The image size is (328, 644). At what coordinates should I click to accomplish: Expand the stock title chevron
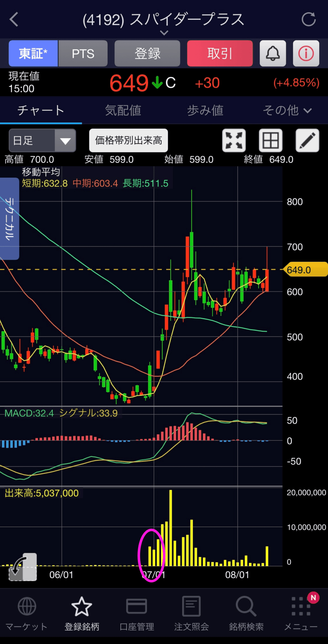pyautogui.click(x=164, y=33)
